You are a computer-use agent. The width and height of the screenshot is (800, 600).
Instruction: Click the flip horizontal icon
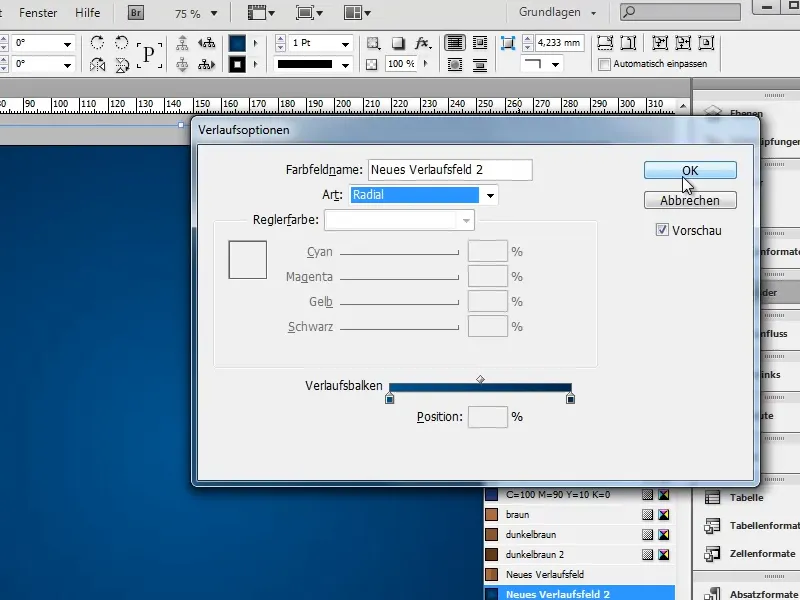(97, 65)
